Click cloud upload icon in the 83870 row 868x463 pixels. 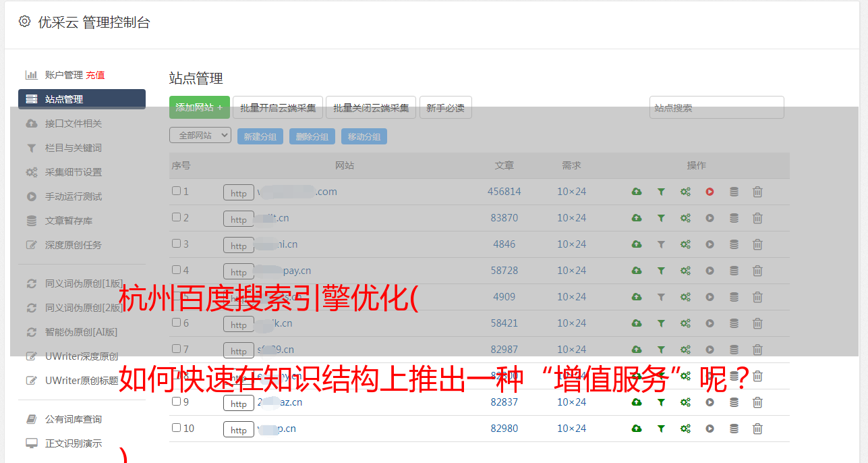(636, 218)
